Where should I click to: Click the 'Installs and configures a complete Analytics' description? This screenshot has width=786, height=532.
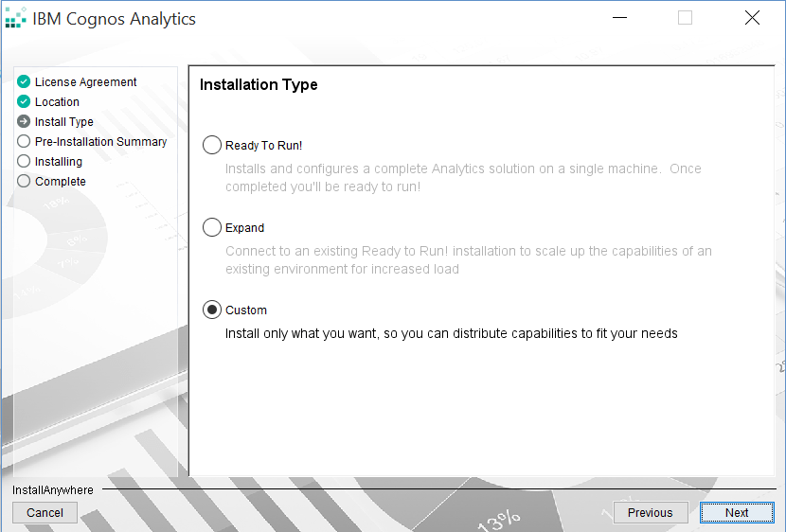click(x=463, y=177)
